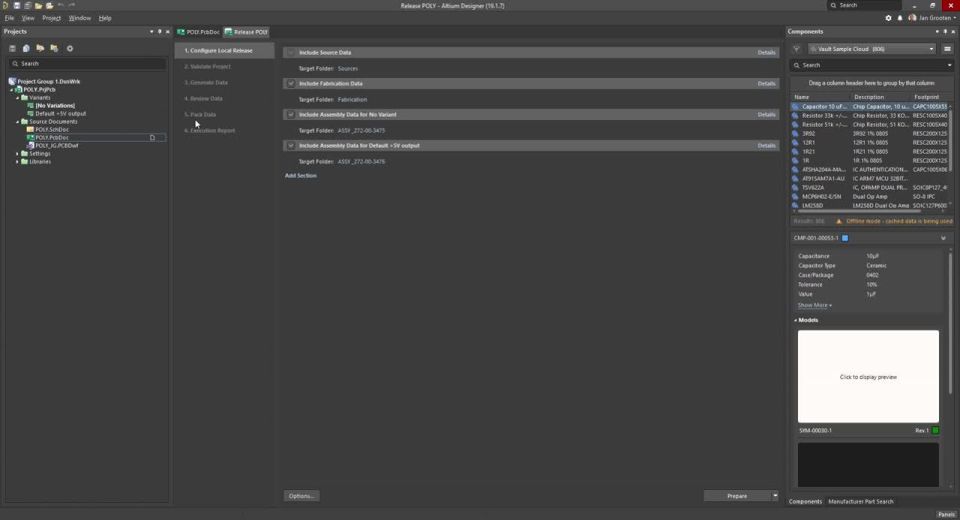960x520 pixels.
Task: Click to display preview thumbnail
Action: point(868,377)
